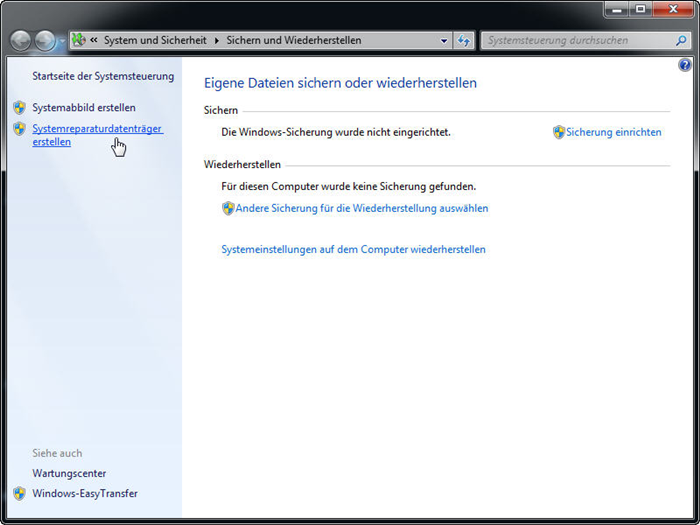Open recent pages dropdown beside navigation arrows
The width and height of the screenshot is (700, 525).
(62, 41)
